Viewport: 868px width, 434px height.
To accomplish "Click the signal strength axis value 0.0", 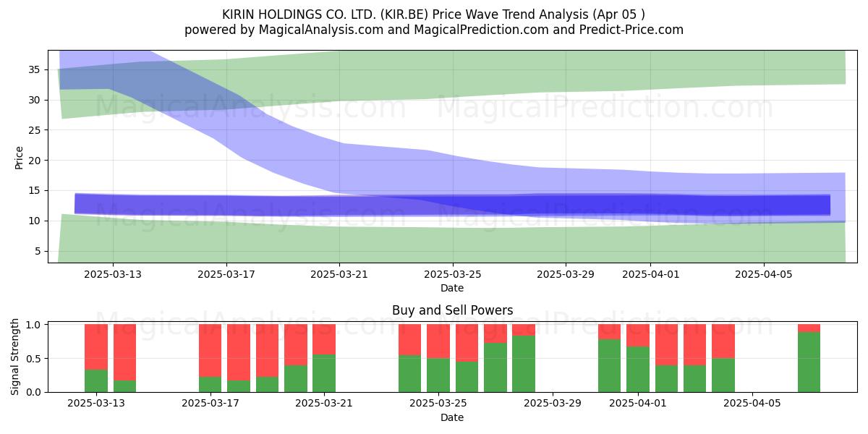I will [33, 392].
